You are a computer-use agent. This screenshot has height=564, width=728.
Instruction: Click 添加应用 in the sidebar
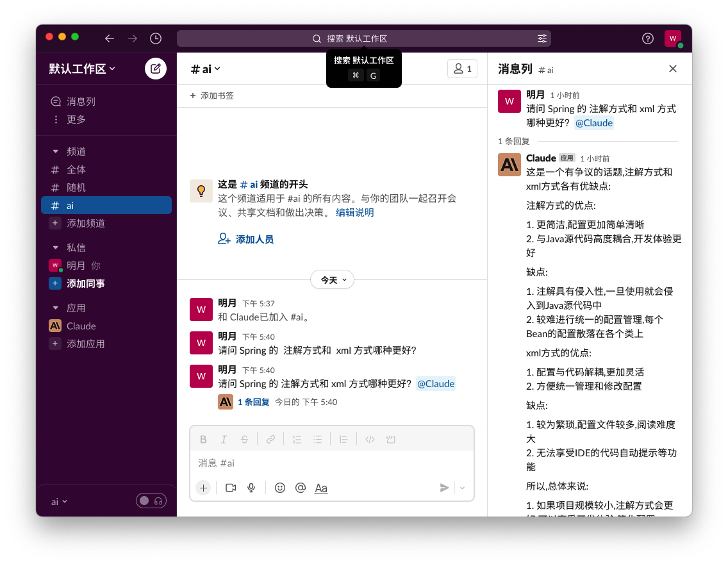(106, 344)
